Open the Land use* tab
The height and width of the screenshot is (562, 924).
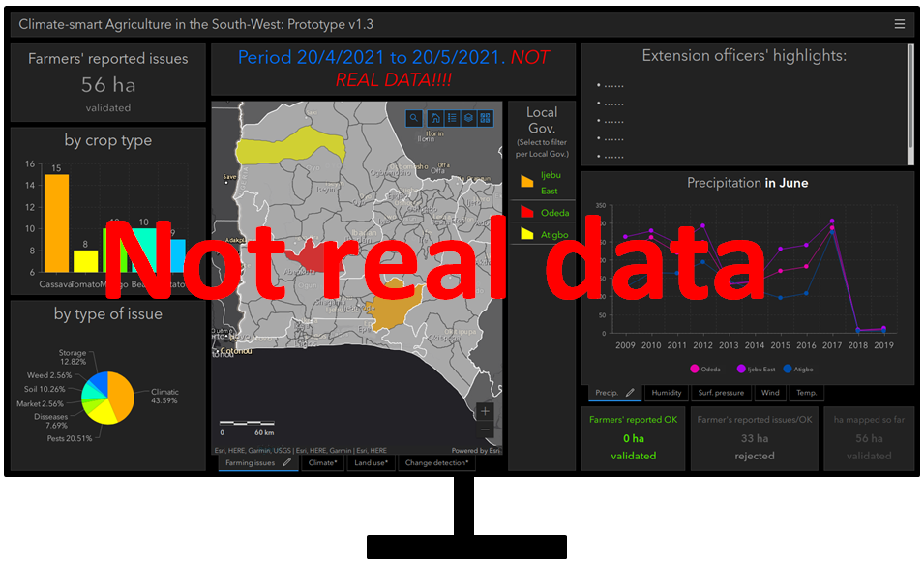coord(371,463)
